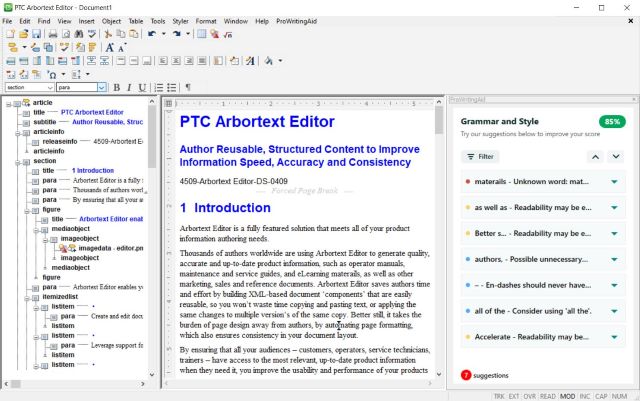Click the Insert Table grid icon

tap(202, 34)
